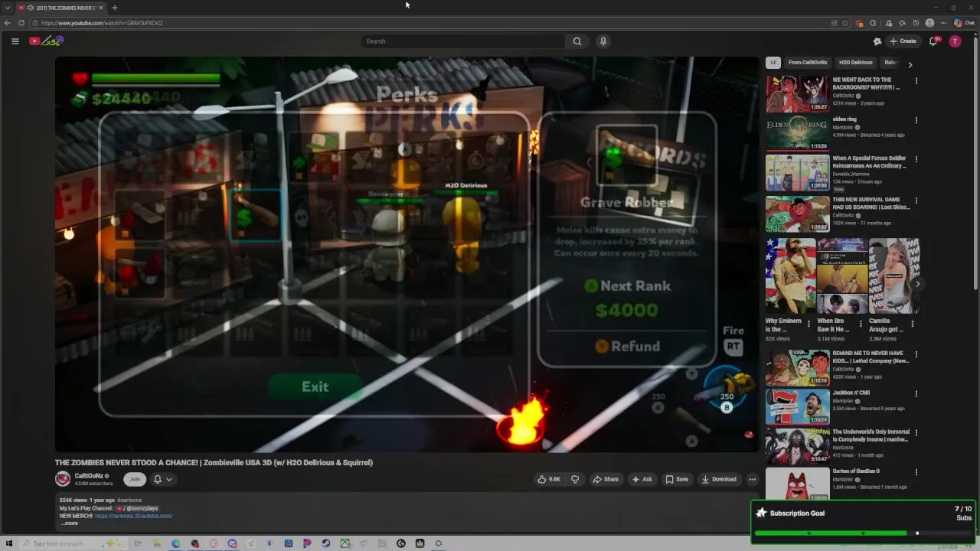Open the account avatar menu
The height and width of the screenshot is (551, 980).
pyautogui.click(x=955, y=41)
